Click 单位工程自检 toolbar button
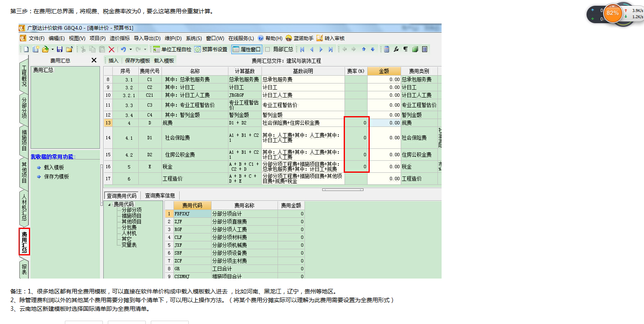 [172, 49]
